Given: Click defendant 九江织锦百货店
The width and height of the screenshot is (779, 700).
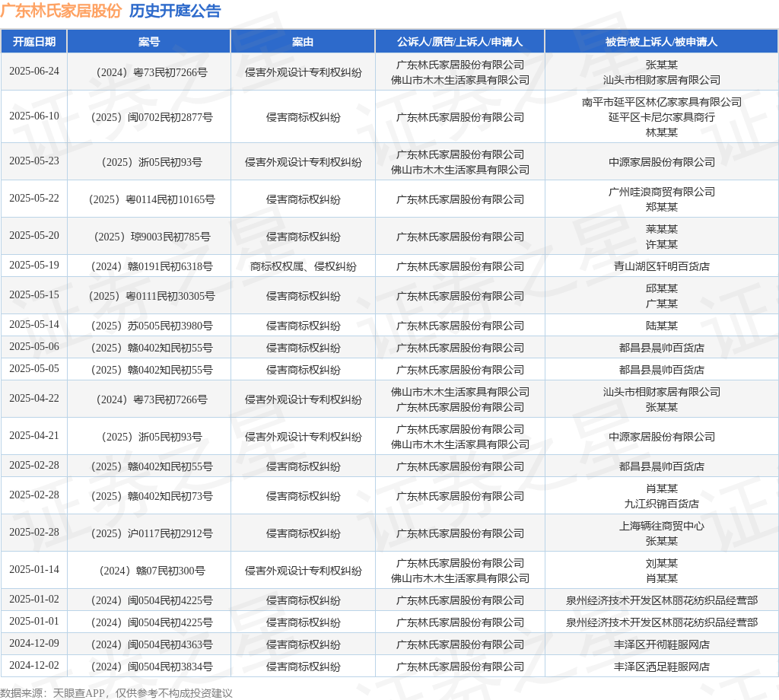Looking at the screenshot, I should pos(661,504).
